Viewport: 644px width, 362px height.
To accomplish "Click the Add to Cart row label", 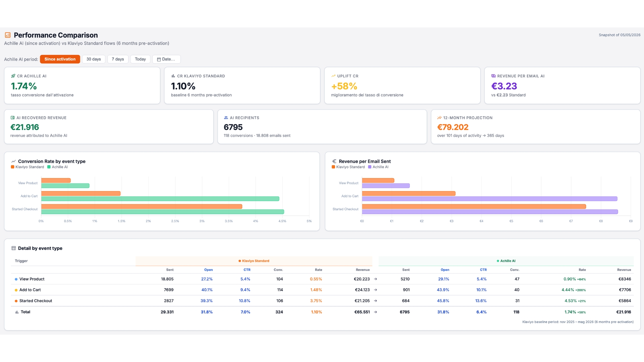I will click(30, 290).
